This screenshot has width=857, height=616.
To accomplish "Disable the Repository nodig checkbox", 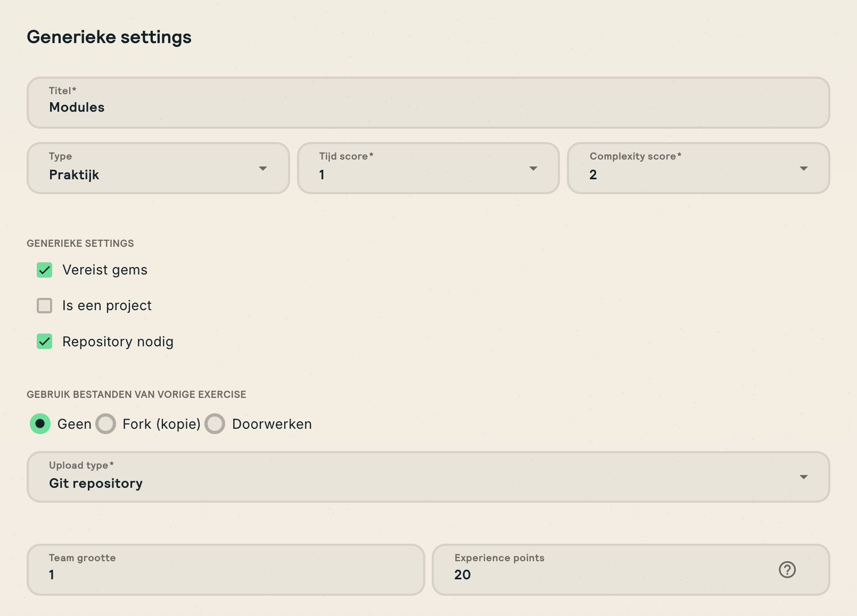I will (45, 342).
